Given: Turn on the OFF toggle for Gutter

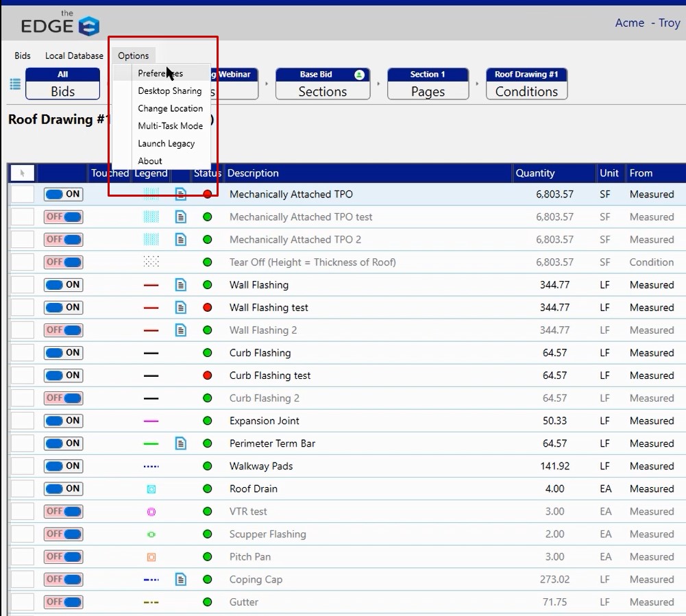Looking at the screenshot, I should coord(62,602).
